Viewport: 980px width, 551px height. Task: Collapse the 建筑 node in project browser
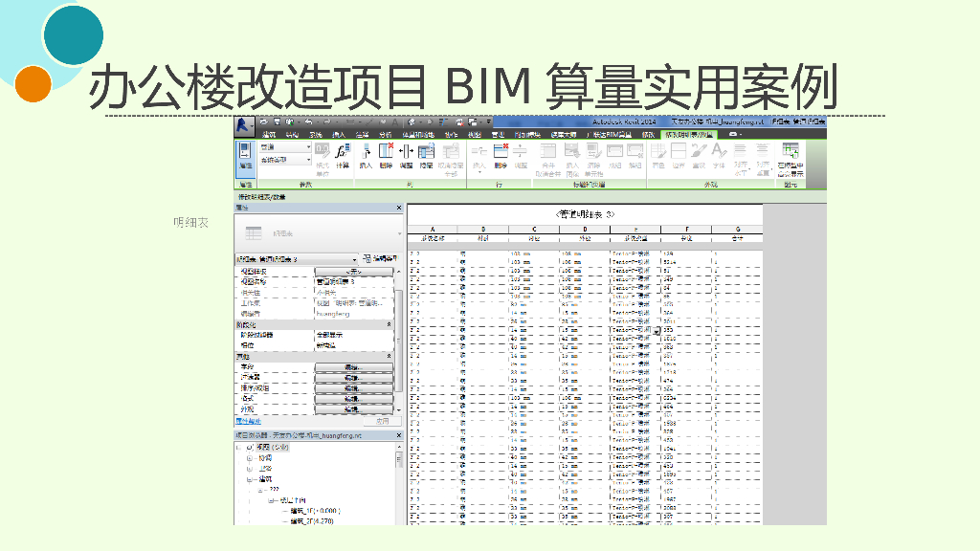250,479
